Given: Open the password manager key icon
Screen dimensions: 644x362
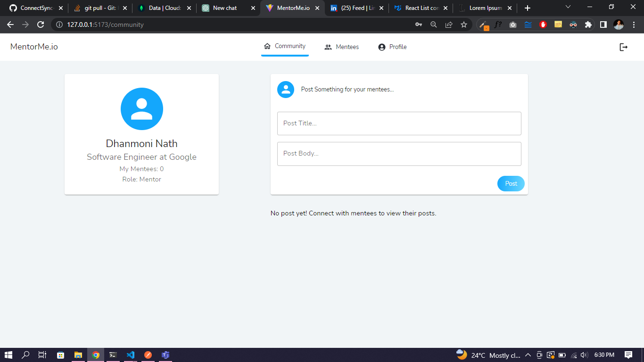Looking at the screenshot, I should pos(419,25).
